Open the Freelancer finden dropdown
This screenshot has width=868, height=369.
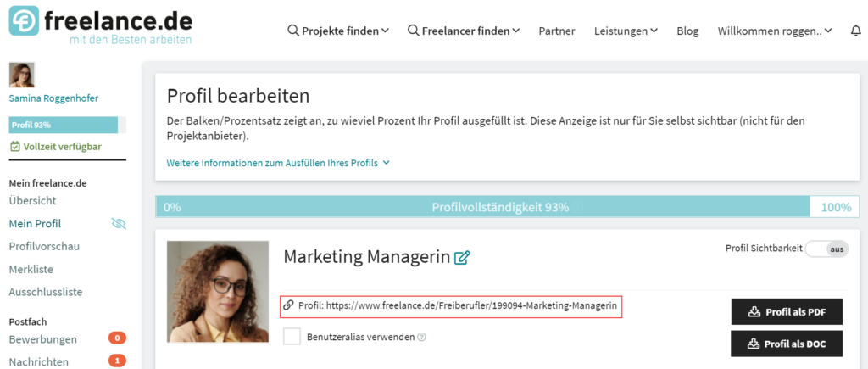pyautogui.click(x=464, y=31)
